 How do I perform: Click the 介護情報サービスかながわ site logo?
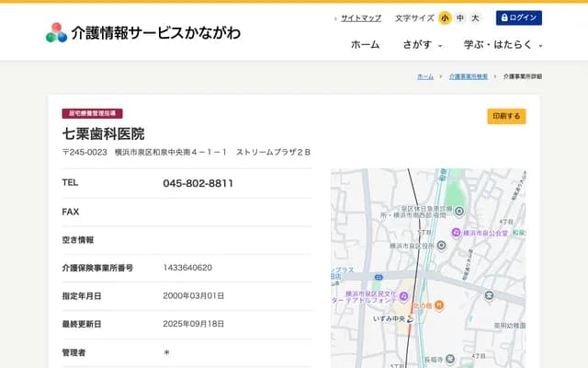[x=143, y=32]
